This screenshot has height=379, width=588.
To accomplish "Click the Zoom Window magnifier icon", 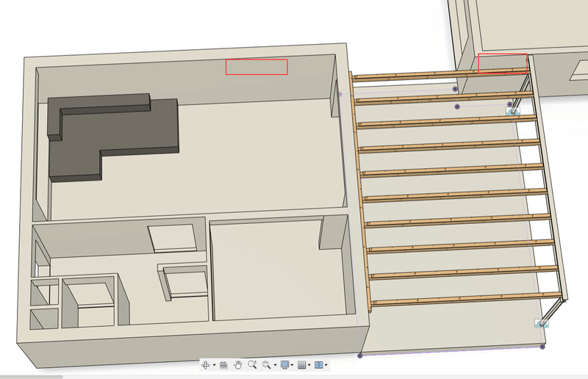I will tap(266, 365).
